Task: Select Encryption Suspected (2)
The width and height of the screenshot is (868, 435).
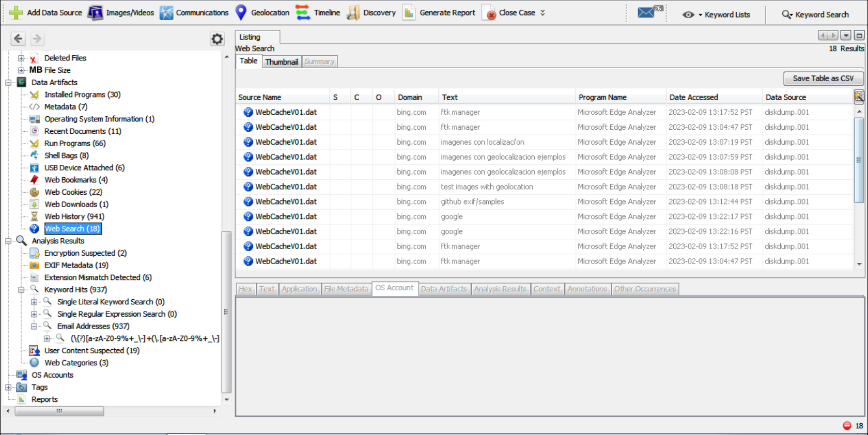Action: pyautogui.click(x=85, y=253)
